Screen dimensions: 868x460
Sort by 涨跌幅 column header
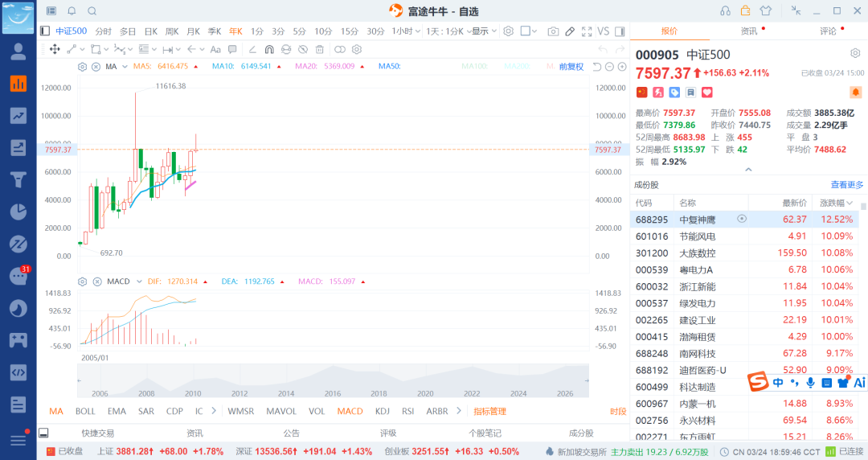point(836,203)
